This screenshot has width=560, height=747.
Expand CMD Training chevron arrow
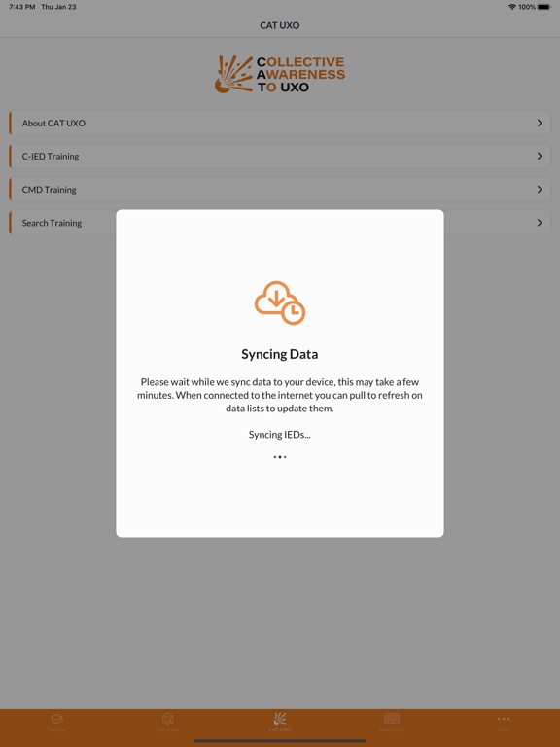click(x=540, y=190)
